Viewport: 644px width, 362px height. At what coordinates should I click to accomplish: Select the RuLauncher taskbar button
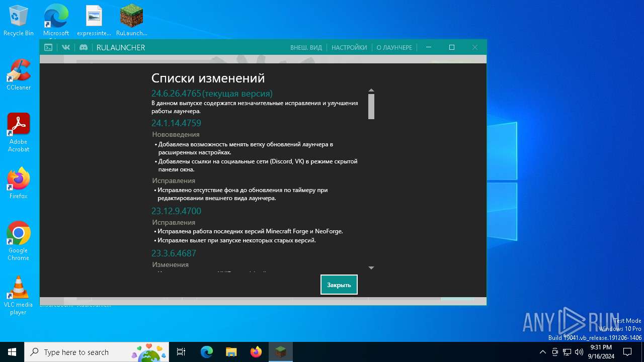(281, 352)
